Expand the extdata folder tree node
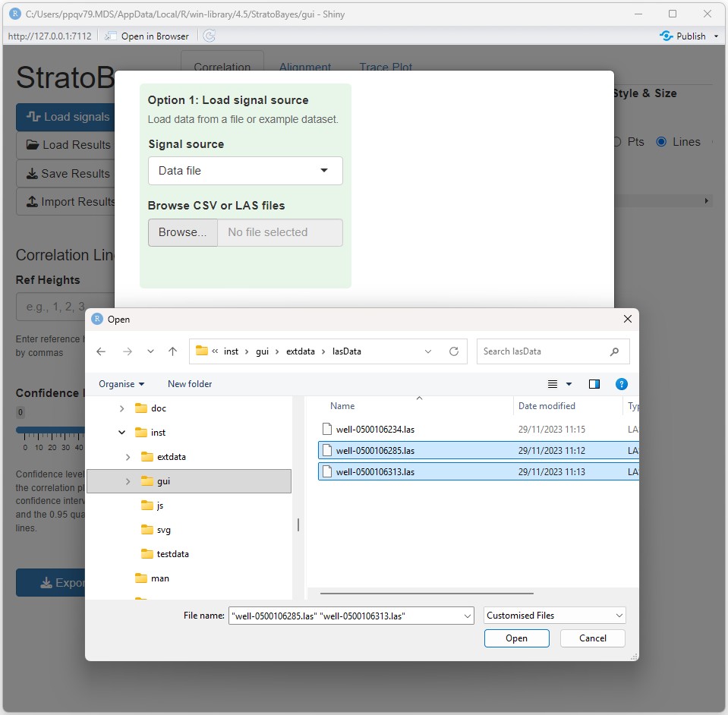The height and width of the screenshot is (715, 728). (128, 457)
